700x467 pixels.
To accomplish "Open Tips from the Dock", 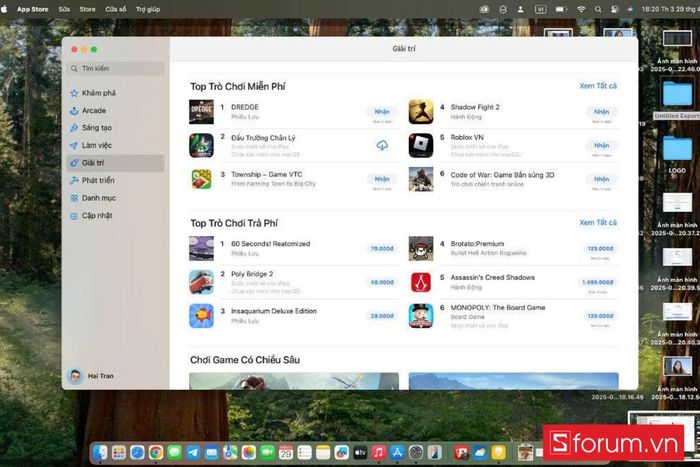I will pos(499,452).
